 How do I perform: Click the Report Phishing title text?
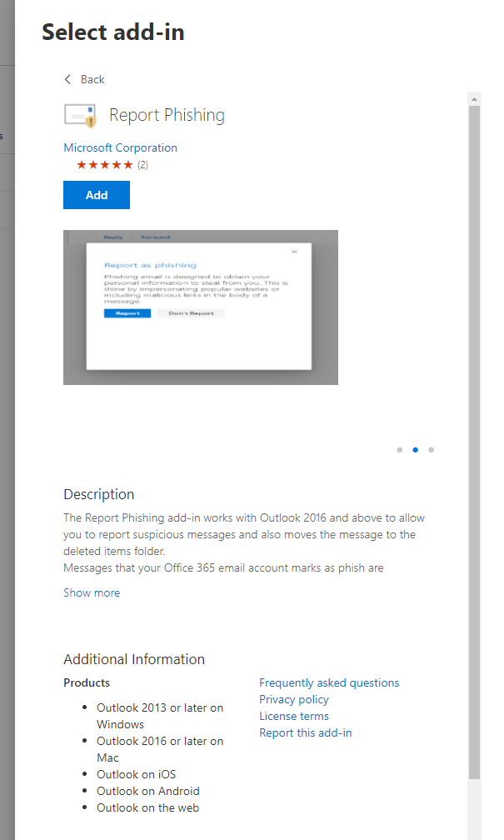coord(167,115)
